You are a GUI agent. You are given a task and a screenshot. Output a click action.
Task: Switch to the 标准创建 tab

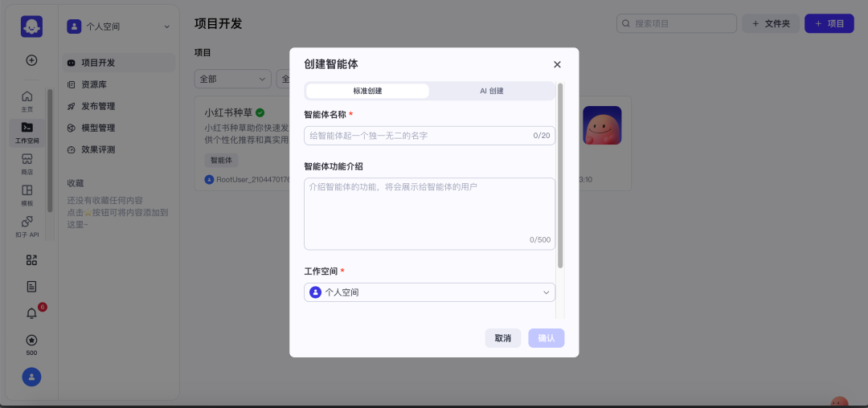click(367, 92)
